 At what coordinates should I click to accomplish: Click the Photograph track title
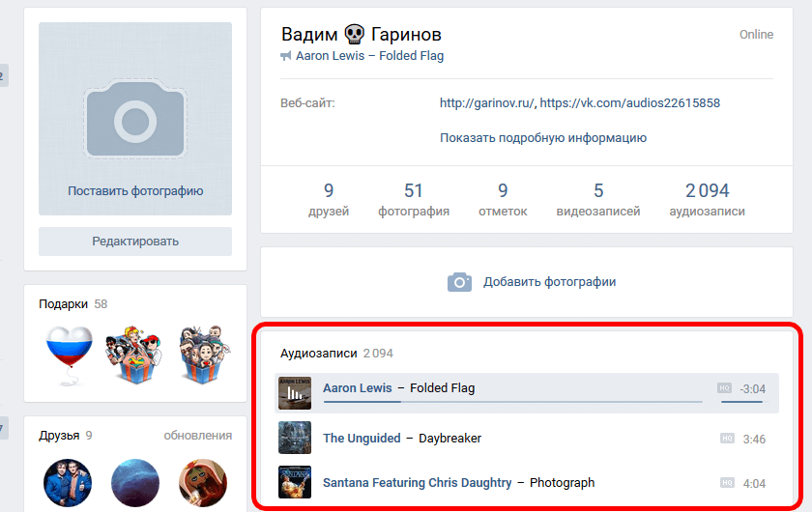point(562,482)
